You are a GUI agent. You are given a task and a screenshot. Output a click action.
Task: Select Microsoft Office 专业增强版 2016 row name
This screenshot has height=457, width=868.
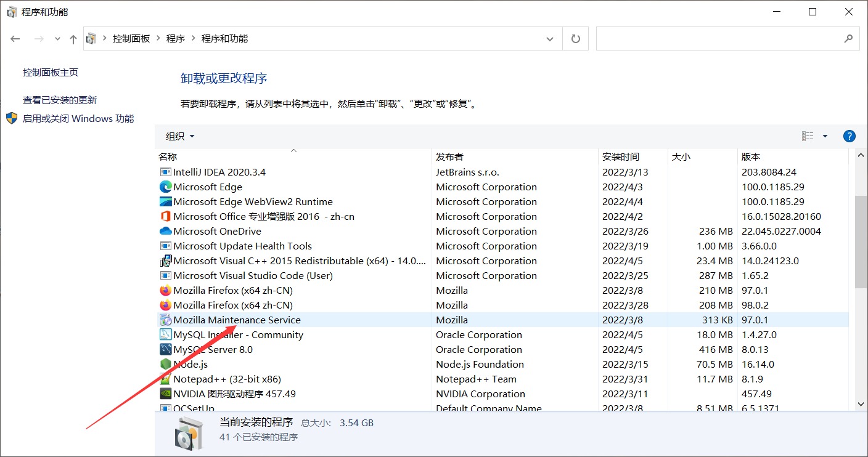(x=264, y=217)
